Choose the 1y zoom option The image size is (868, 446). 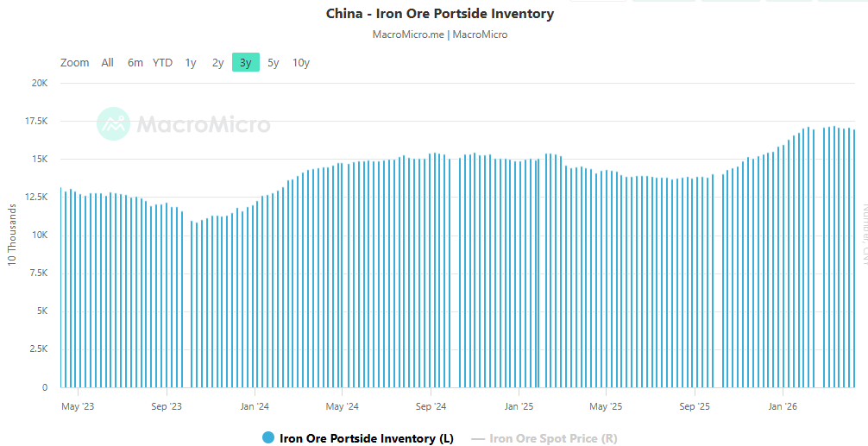point(191,62)
